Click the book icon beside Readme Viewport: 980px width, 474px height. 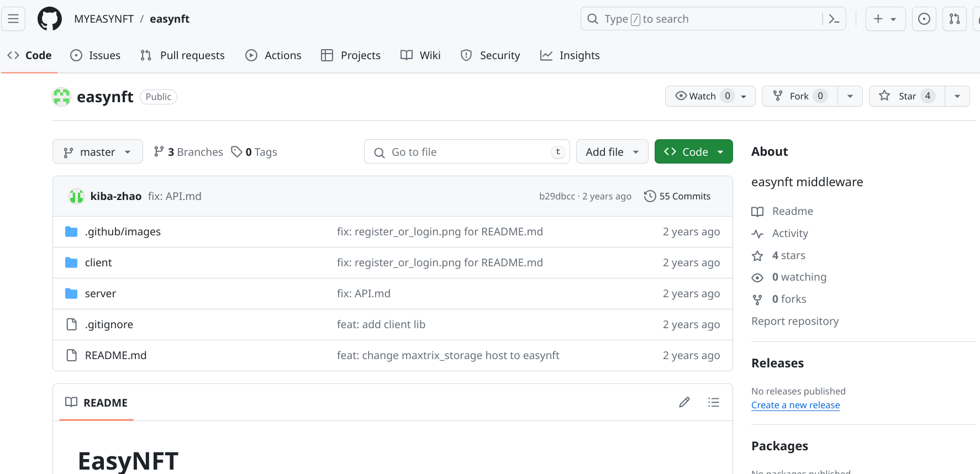(x=757, y=212)
